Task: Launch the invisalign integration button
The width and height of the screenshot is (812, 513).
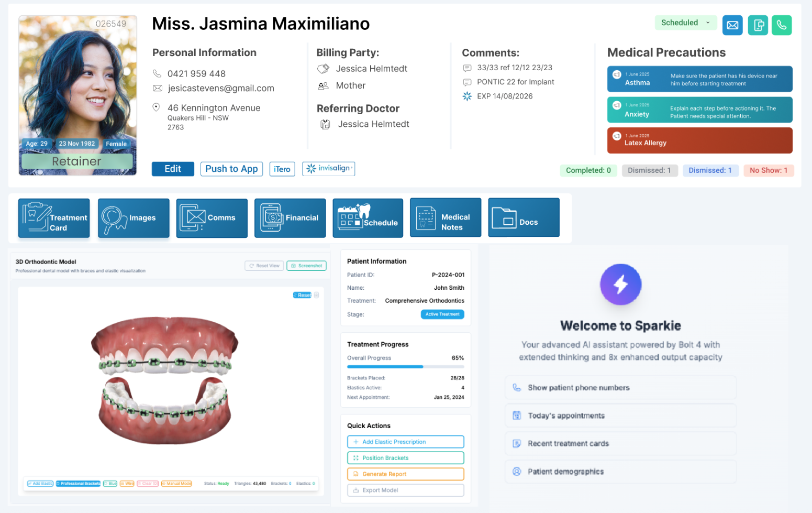Action: pyautogui.click(x=328, y=169)
